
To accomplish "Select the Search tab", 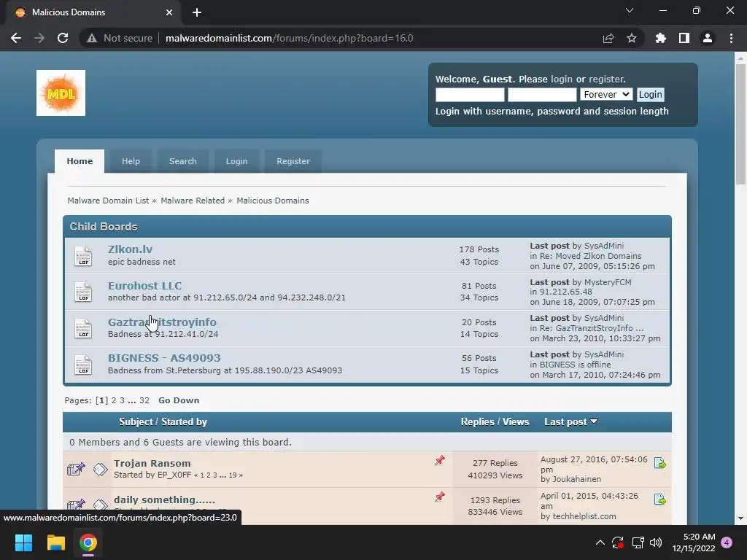I will pyautogui.click(x=182, y=161).
